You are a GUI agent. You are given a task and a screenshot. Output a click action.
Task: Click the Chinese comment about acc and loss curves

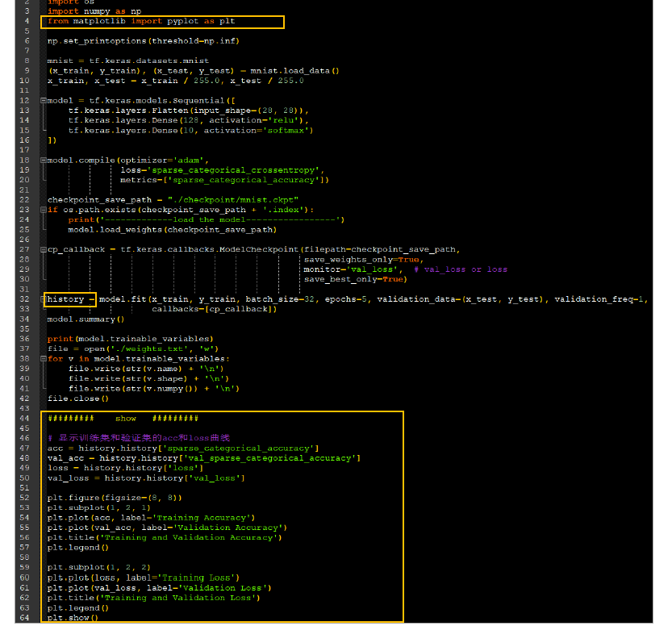click(x=139, y=438)
